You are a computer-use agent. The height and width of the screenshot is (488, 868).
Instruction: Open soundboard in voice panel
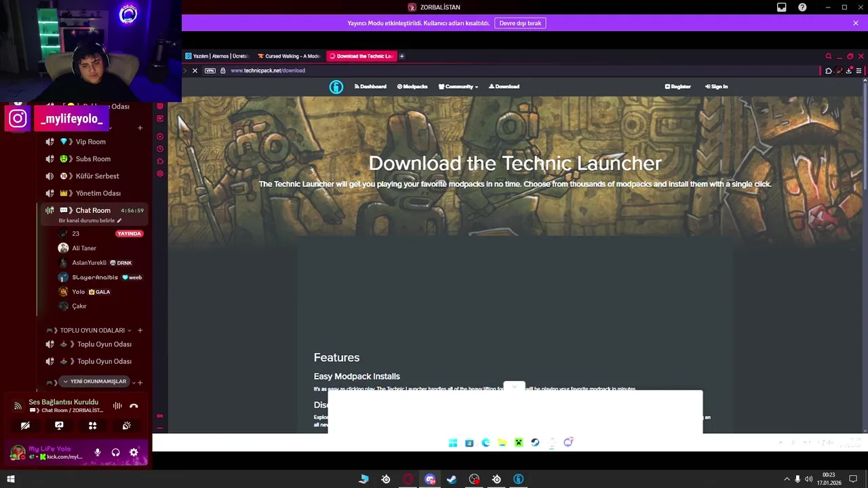(127, 426)
